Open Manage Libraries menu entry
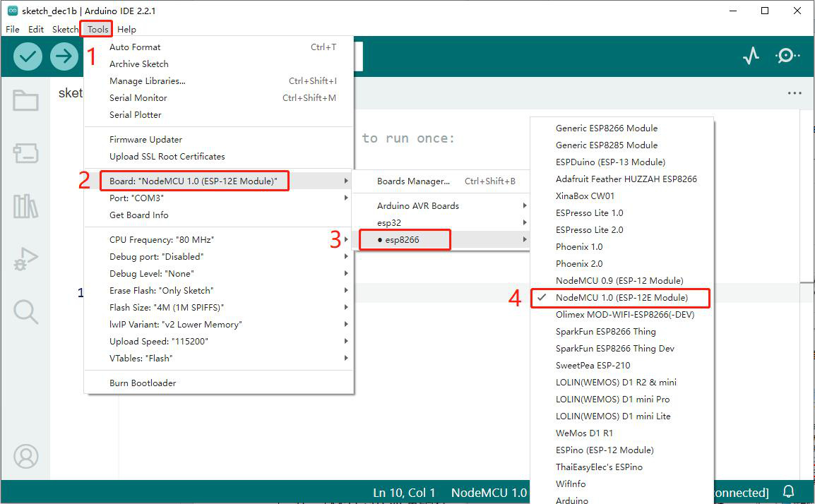Viewport: 815px width, 504px height. click(219, 80)
